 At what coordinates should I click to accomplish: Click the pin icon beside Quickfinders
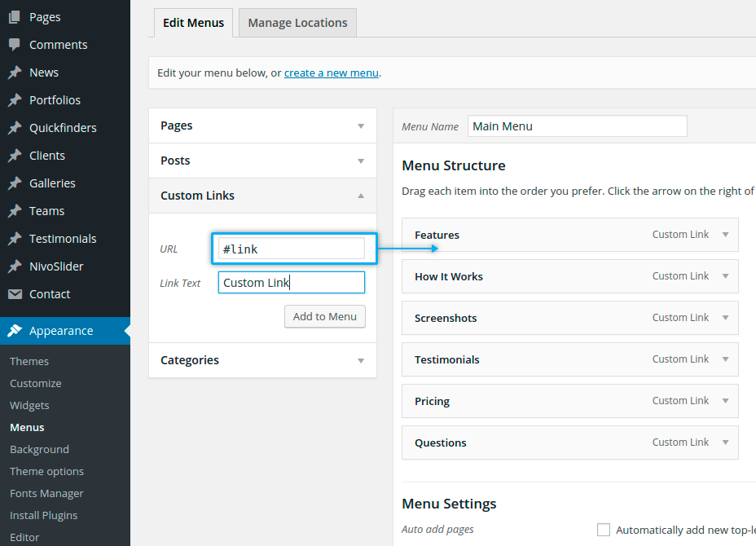pyautogui.click(x=15, y=128)
